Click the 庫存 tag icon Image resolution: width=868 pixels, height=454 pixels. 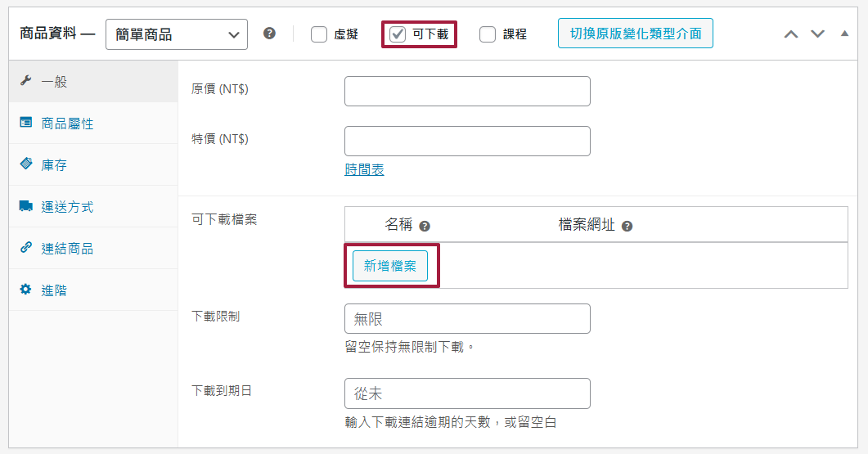25,164
